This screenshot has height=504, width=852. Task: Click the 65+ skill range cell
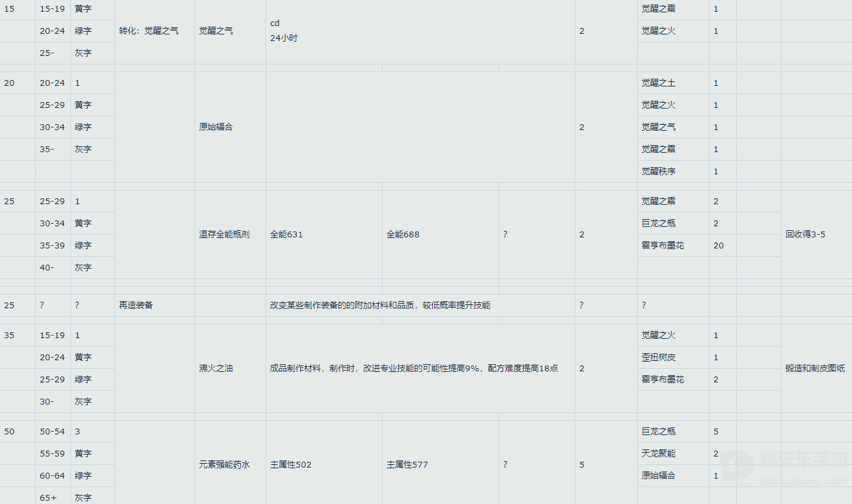click(x=49, y=497)
